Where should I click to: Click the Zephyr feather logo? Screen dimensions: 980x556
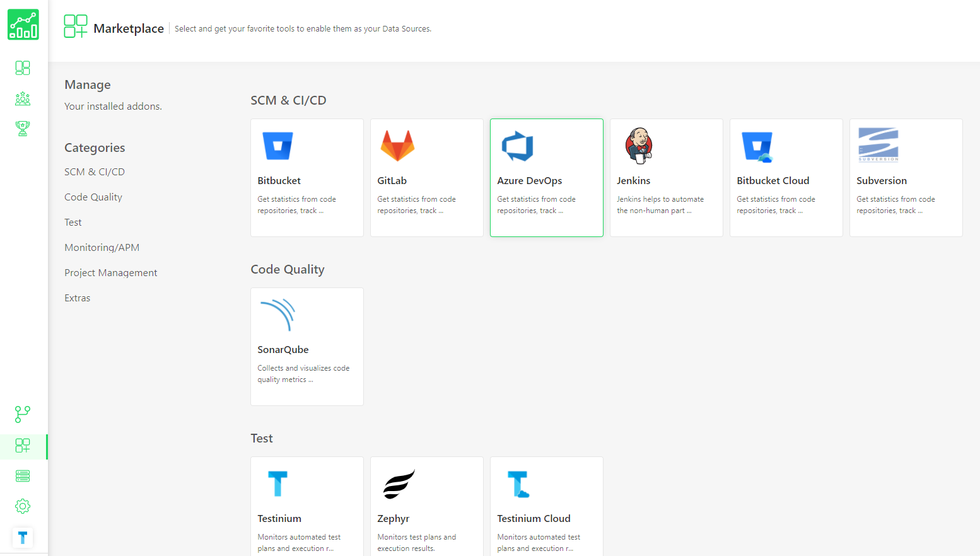tap(399, 484)
